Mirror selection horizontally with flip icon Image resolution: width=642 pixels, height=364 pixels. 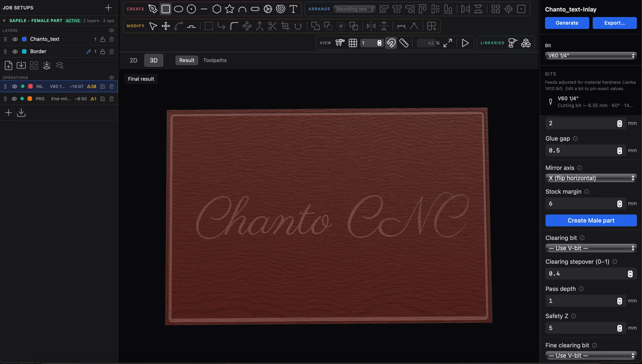click(371, 26)
